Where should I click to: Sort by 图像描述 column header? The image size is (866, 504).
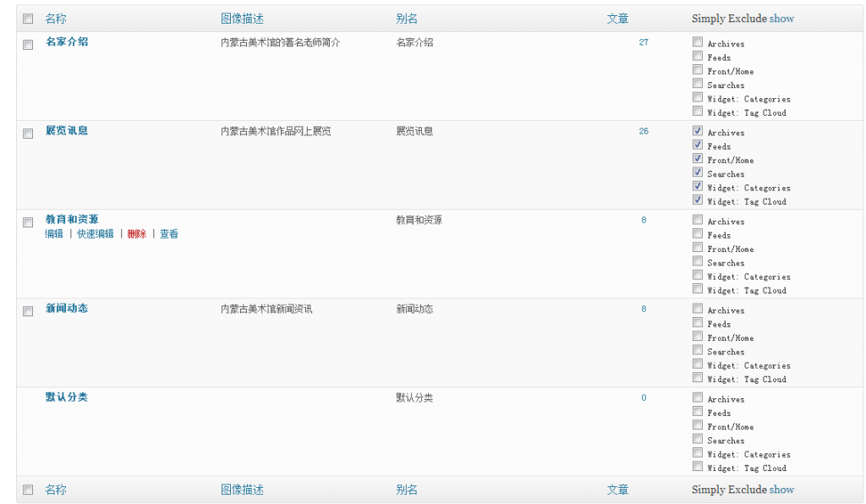pos(242,19)
